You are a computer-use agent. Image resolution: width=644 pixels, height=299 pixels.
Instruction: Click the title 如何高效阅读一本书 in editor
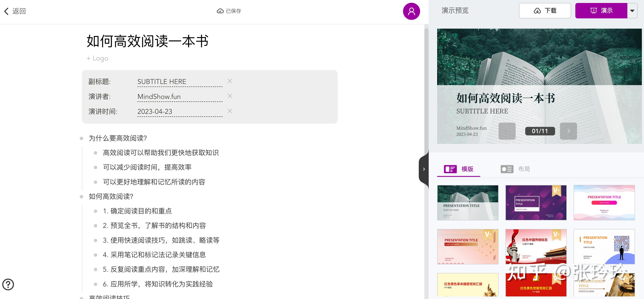point(148,41)
